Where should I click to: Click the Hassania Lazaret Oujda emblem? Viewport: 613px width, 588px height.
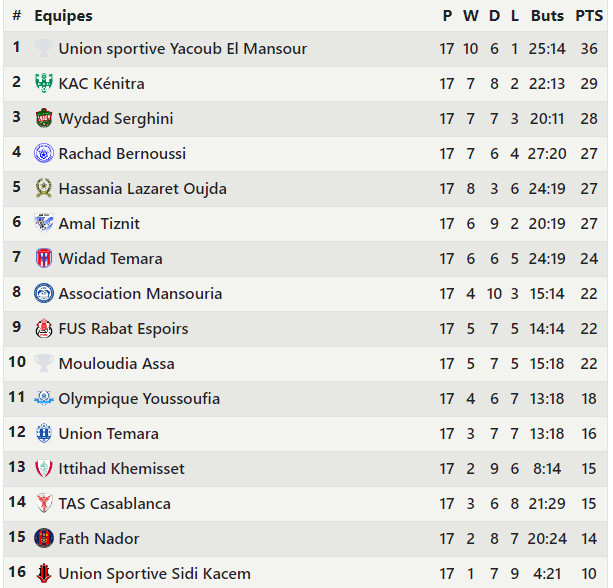pos(44,189)
